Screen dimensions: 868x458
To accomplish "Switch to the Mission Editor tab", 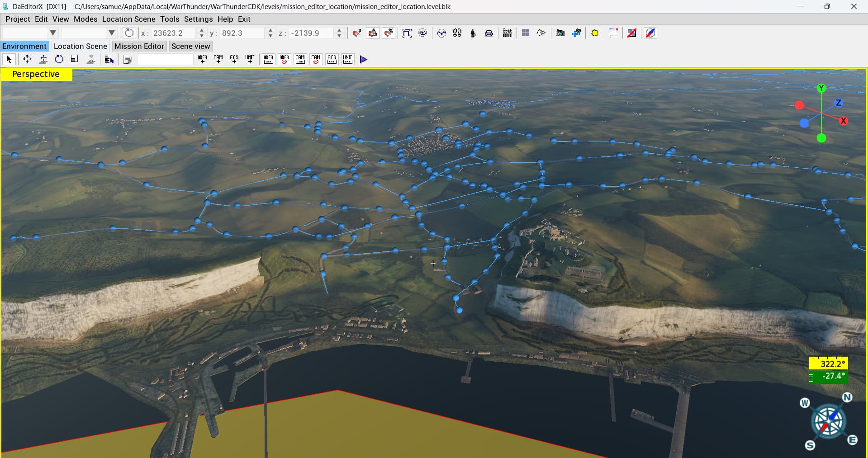I will click(x=139, y=46).
